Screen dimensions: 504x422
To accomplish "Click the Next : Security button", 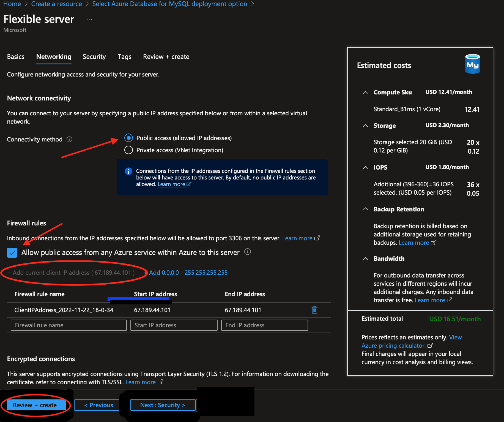I will pos(163,405).
